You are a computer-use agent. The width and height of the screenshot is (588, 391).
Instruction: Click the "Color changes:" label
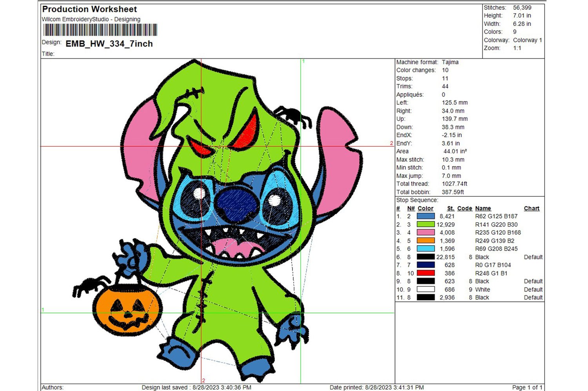pyautogui.click(x=416, y=70)
